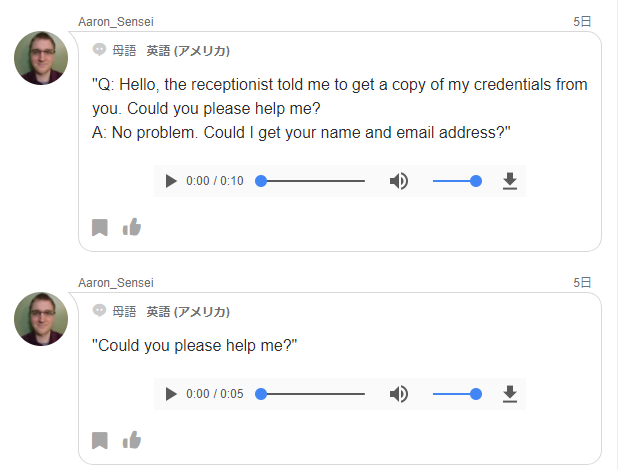Open Aaron_Sensei's profile from first post username

click(116, 21)
